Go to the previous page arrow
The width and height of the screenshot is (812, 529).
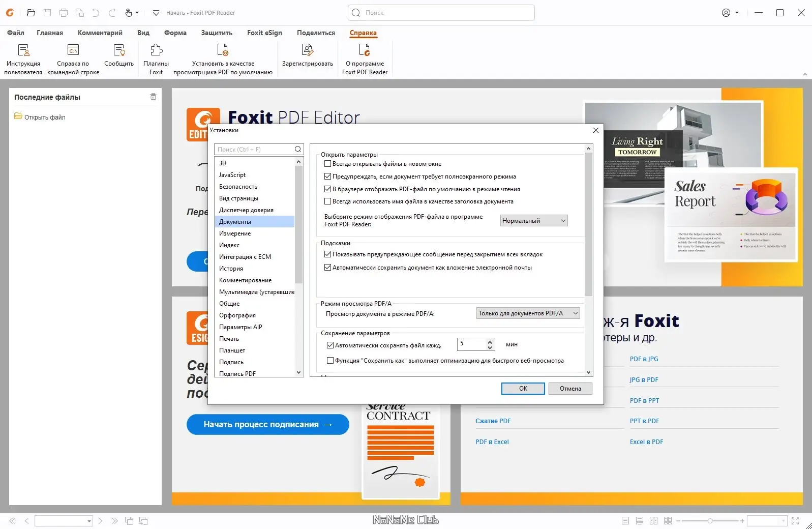(26, 521)
